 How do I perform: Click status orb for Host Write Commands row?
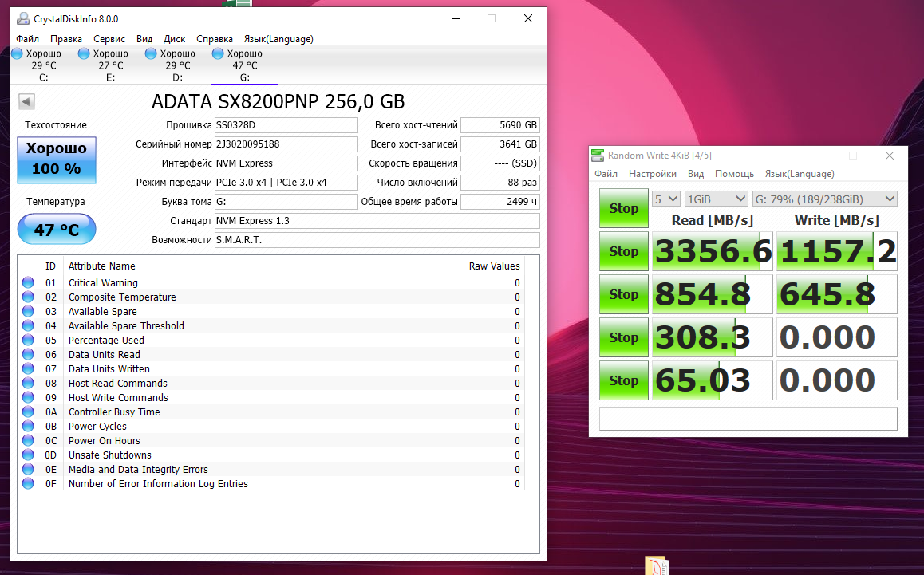coord(28,397)
